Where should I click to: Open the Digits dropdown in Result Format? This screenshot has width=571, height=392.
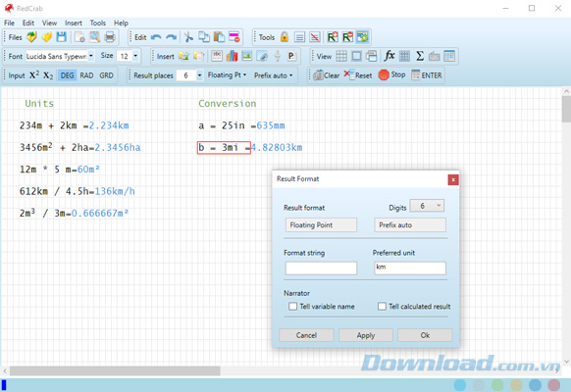pos(427,206)
